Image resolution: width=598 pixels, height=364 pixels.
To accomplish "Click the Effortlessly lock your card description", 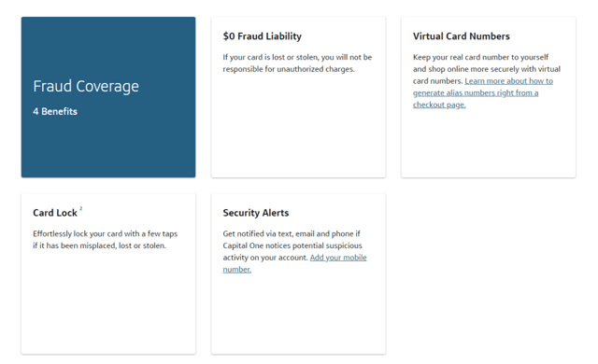I will 105,240.
